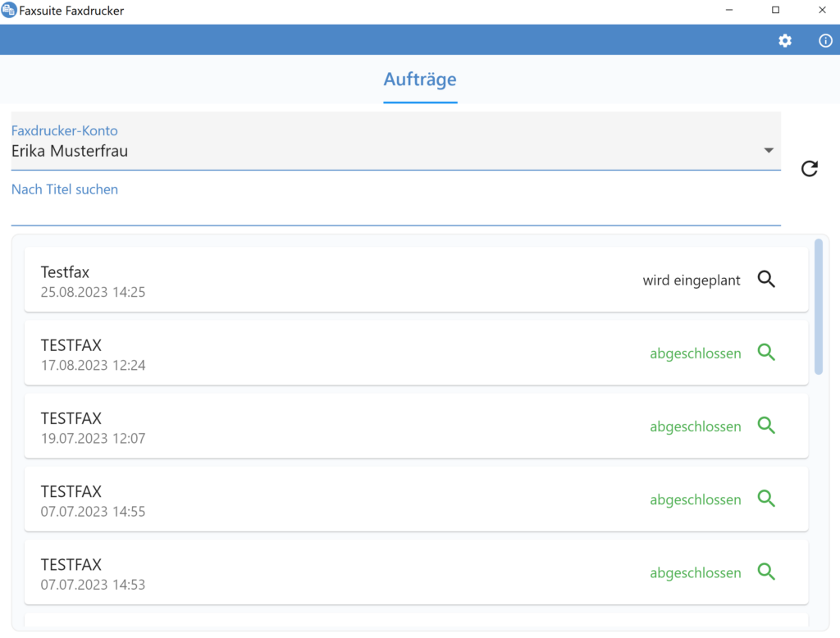Select TESTFAX entry dated 07.07.2023 14:53

click(x=416, y=572)
